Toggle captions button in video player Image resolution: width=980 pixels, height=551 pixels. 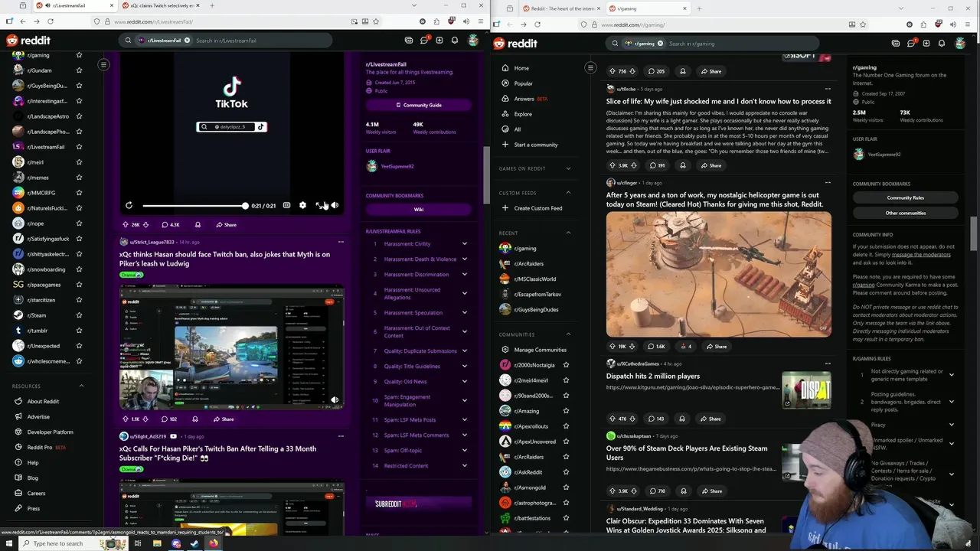click(x=286, y=205)
